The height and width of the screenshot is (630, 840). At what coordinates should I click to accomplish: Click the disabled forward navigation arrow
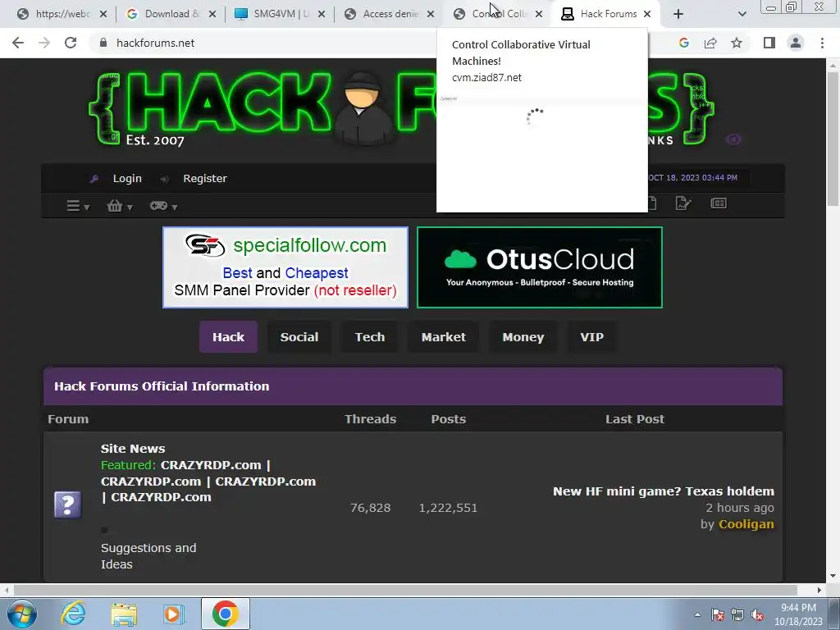coord(44,43)
